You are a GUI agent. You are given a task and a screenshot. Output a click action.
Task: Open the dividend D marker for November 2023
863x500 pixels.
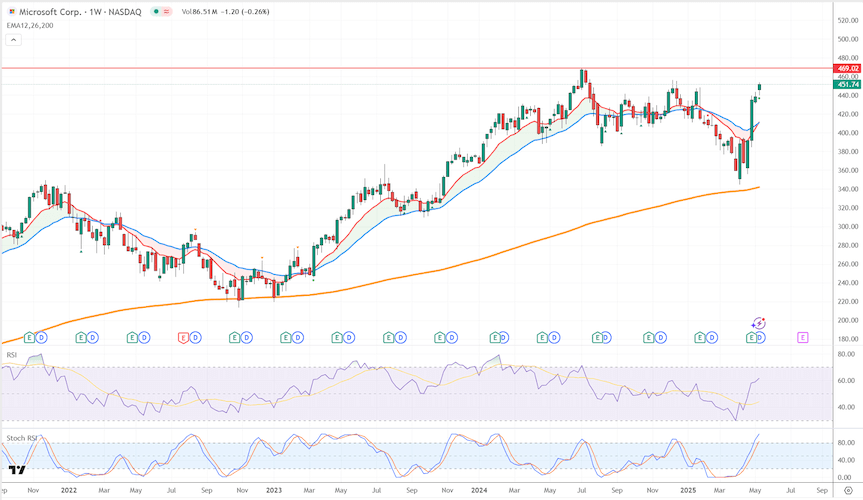452,338
